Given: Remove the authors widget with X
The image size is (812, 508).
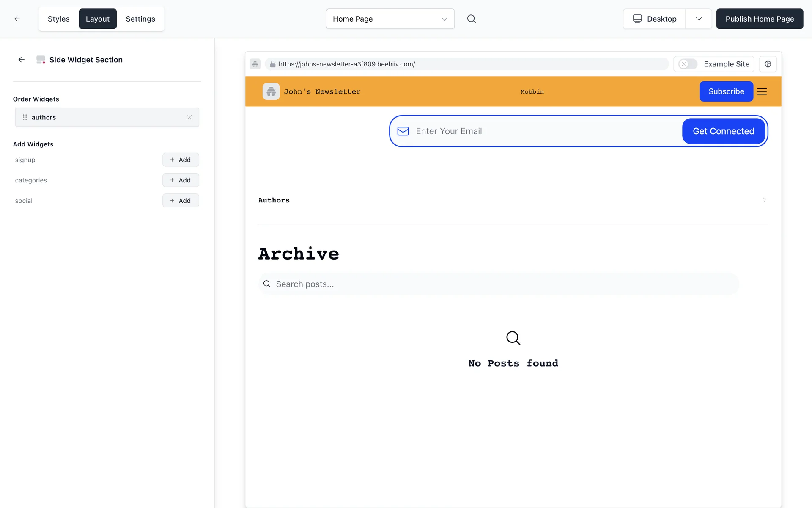Looking at the screenshot, I should tap(189, 117).
